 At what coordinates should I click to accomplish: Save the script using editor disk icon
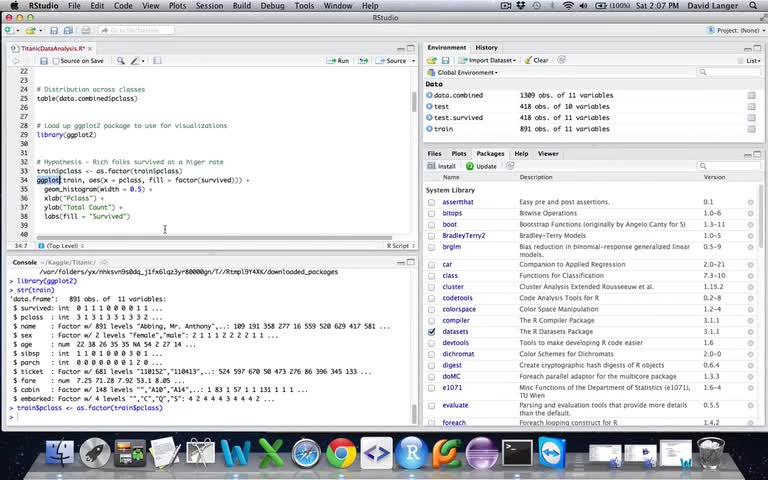pos(44,61)
